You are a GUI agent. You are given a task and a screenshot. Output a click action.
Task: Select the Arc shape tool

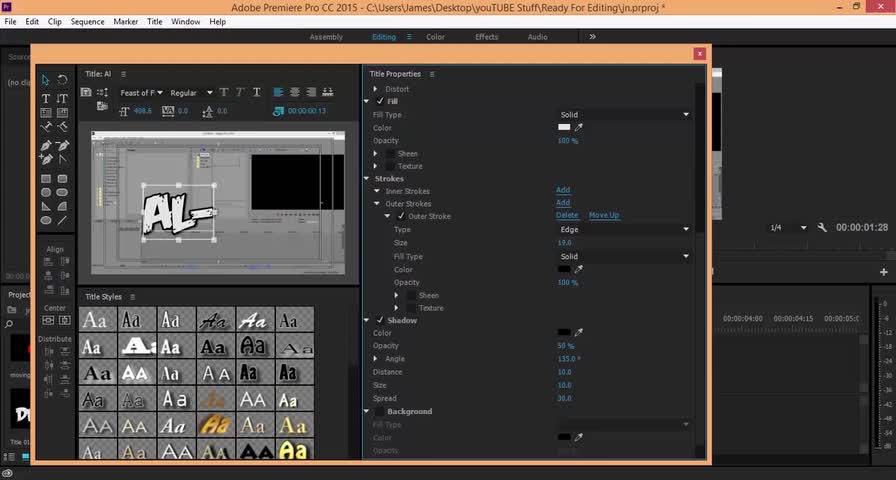point(62,206)
